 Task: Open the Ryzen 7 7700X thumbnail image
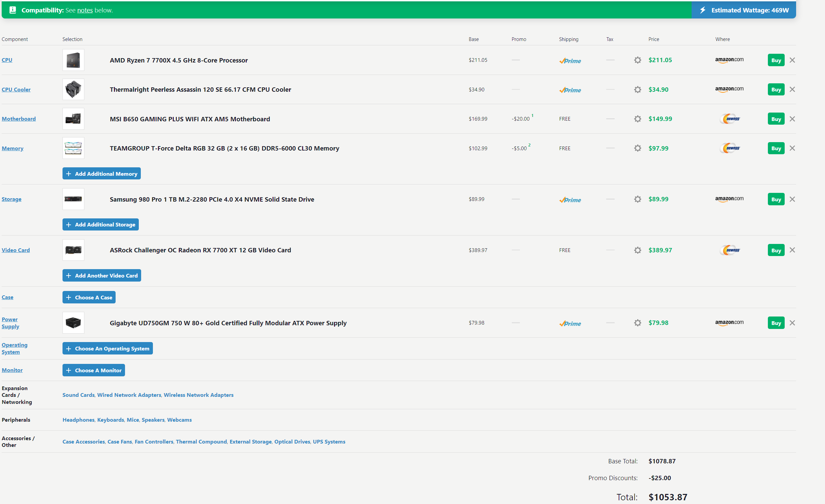click(x=73, y=60)
